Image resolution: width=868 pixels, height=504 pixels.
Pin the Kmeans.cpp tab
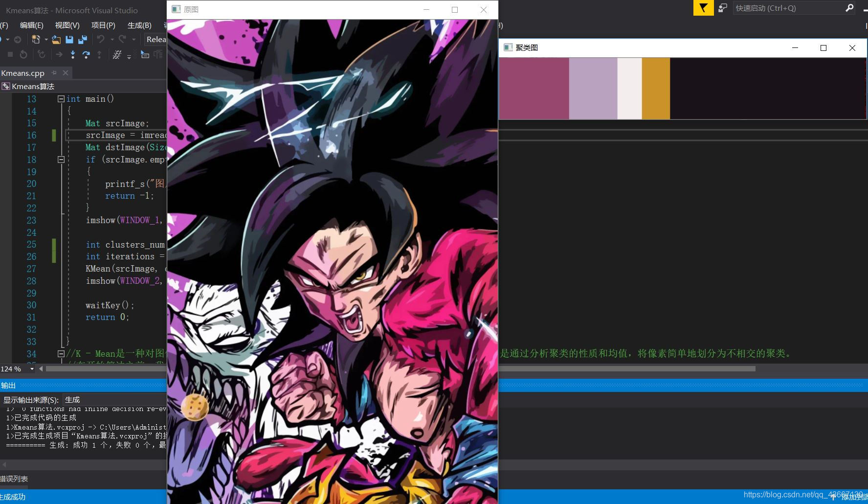(54, 73)
